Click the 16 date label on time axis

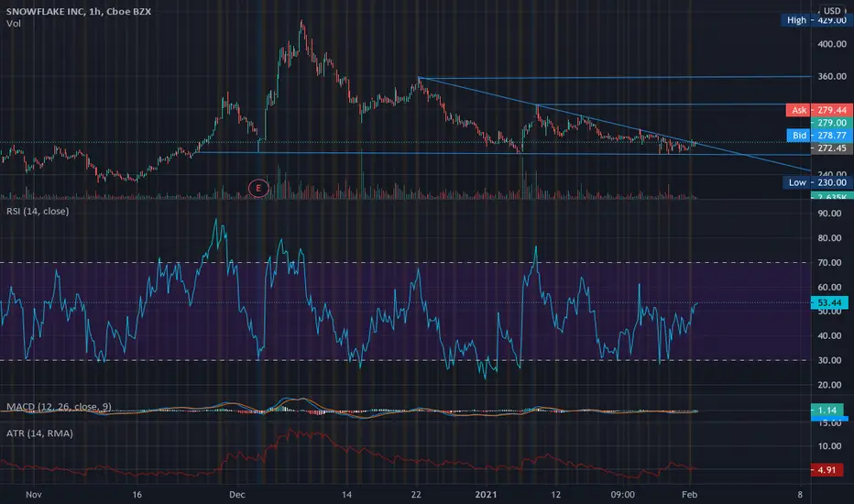click(137, 495)
